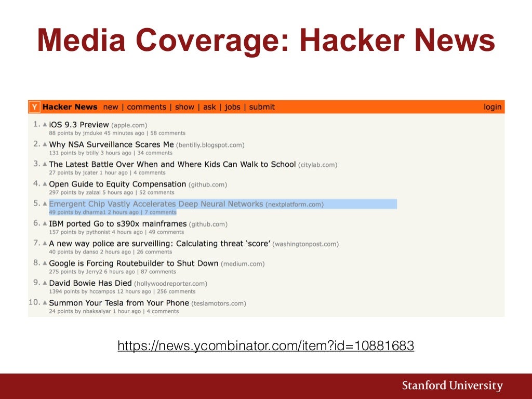Open David Bowie Has Died story
The width and height of the screenshot is (532, 399).
(x=90, y=283)
